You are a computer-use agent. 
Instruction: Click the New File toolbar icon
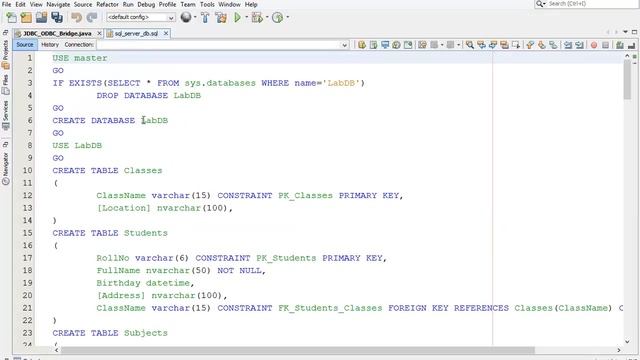point(11,18)
